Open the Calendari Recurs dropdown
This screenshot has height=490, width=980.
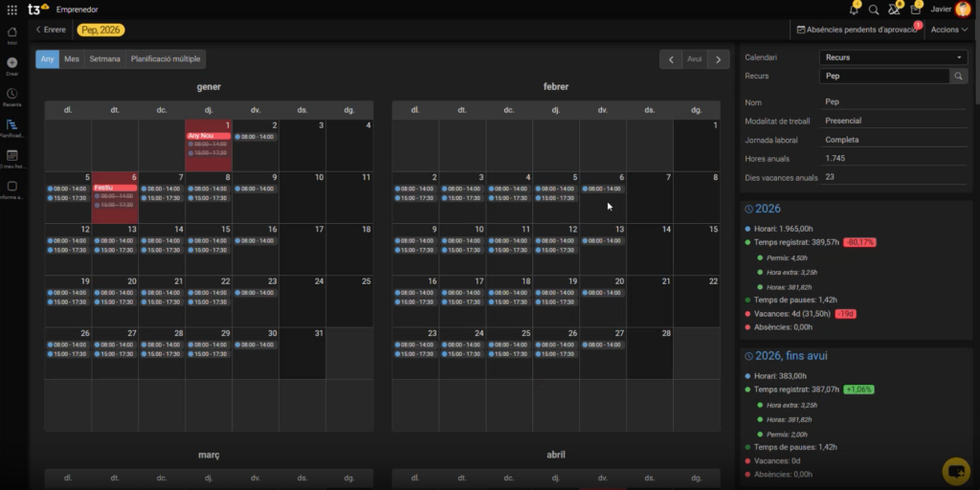pos(893,57)
